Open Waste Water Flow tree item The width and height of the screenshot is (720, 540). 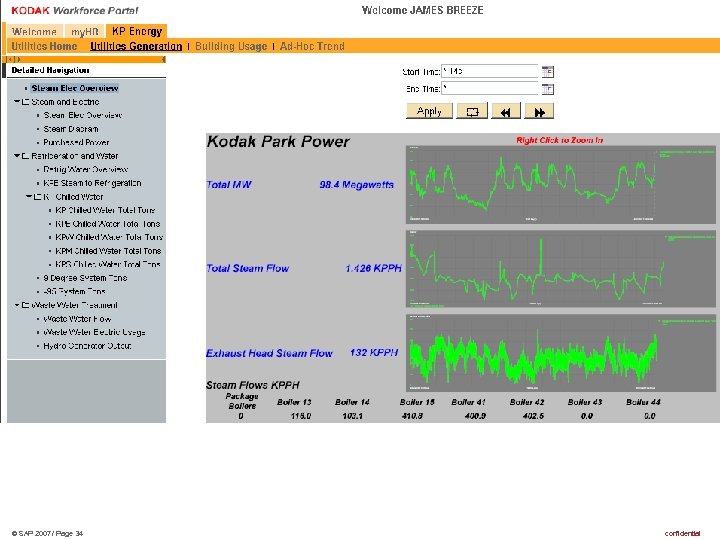coord(77,319)
